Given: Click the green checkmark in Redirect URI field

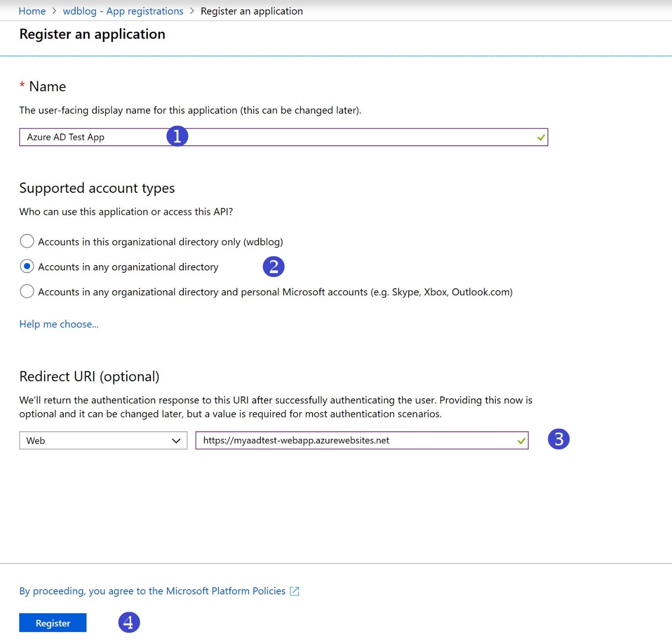Looking at the screenshot, I should (x=521, y=441).
